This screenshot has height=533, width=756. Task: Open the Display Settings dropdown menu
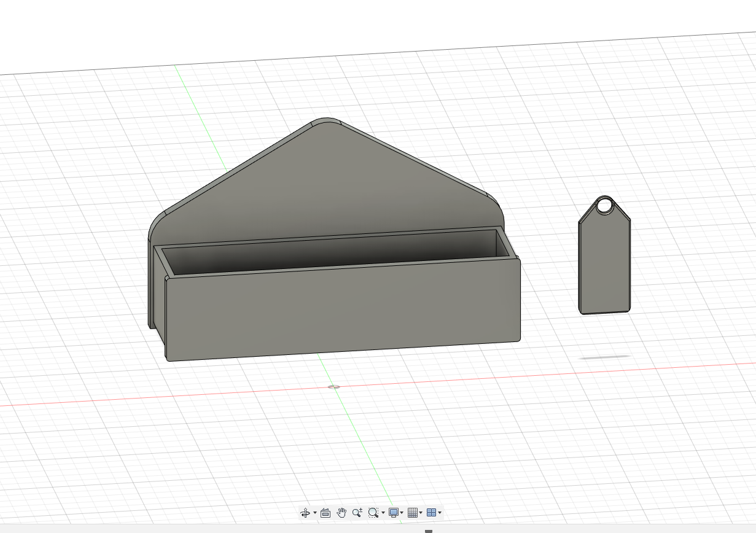[402, 513]
